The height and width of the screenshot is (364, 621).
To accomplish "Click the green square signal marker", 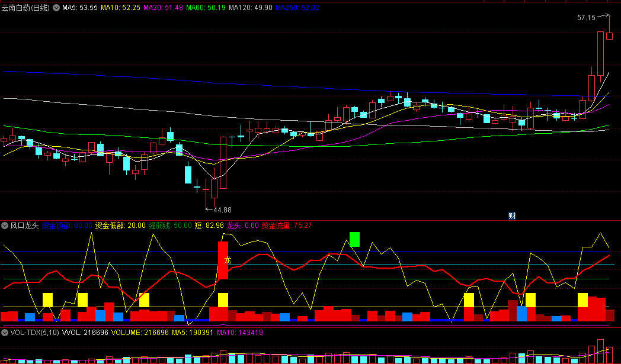I will click(354, 239).
